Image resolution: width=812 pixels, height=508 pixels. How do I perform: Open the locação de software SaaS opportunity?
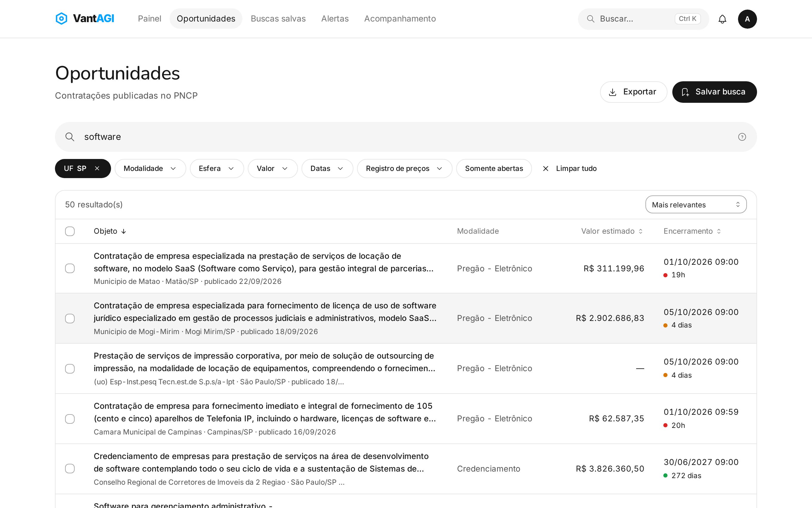point(263,262)
